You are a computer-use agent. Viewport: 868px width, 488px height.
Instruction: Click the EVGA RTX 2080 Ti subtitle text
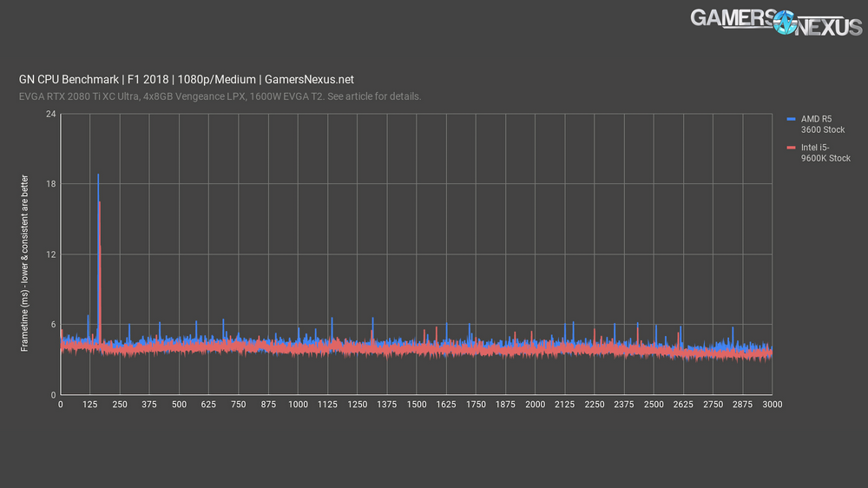220,96
